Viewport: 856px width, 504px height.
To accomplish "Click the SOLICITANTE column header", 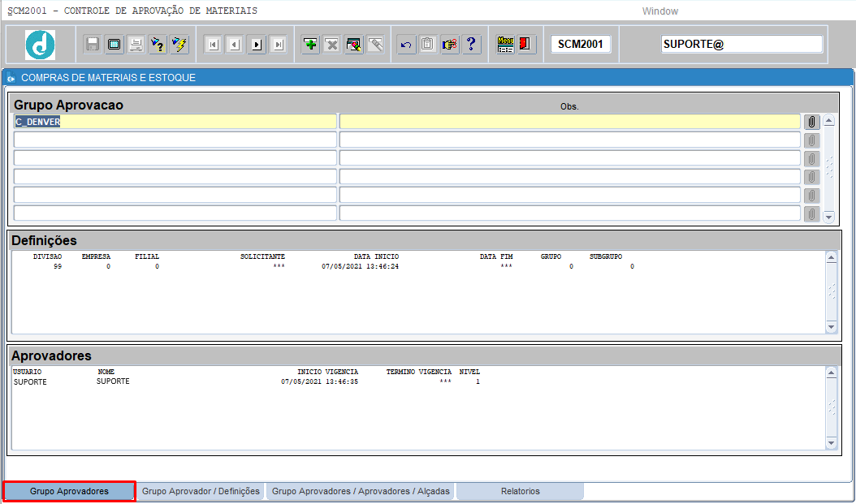I will click(x=262, y=256).
